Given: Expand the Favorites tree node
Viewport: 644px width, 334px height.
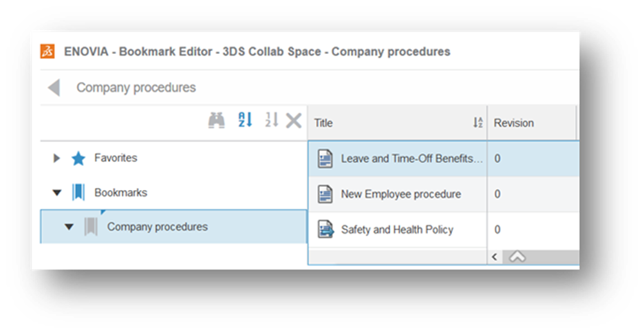Looking at the screenshot, I should click(57, 158).
